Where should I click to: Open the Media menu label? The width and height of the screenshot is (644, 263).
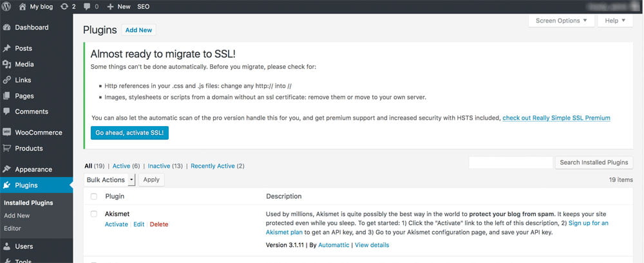pos(24,64)
